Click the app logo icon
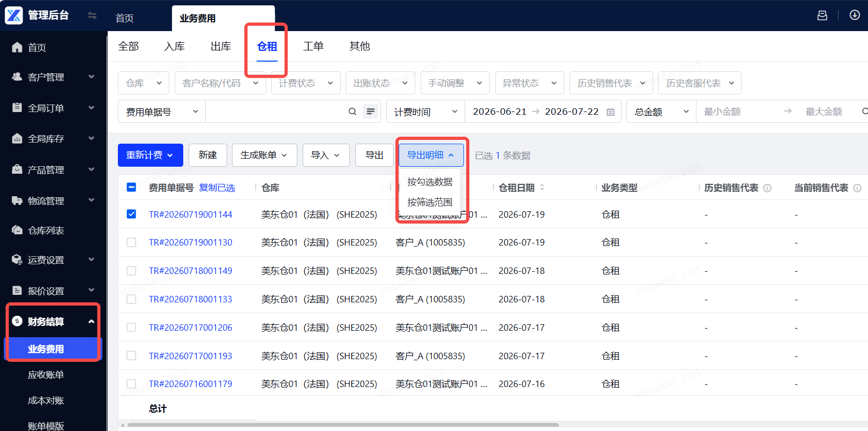868x431 pixels. (14, 15)
